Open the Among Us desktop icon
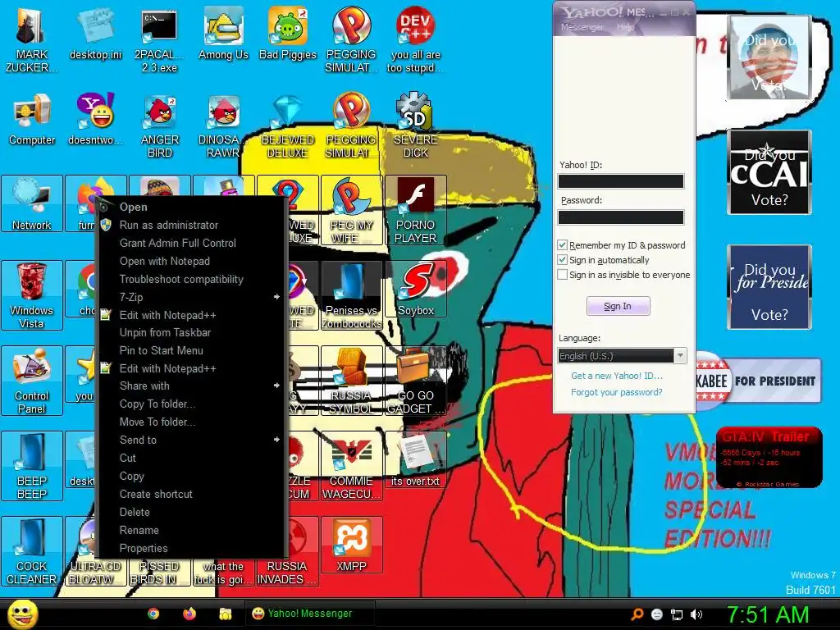This screenshot has width=840, height=630. tap(223, 34)
